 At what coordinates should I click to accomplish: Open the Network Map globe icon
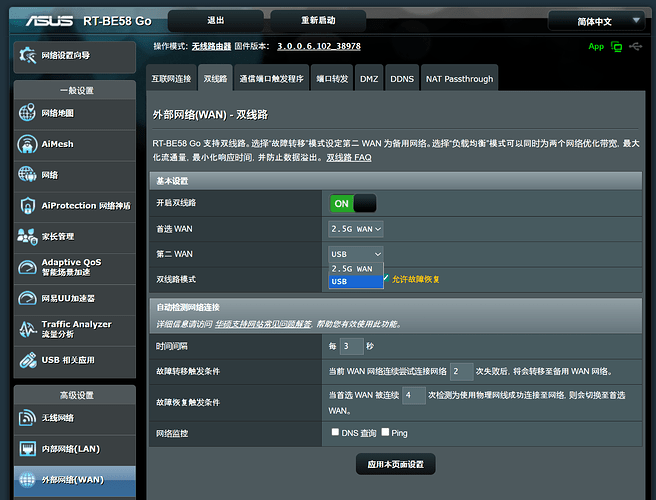click(27, 113)
